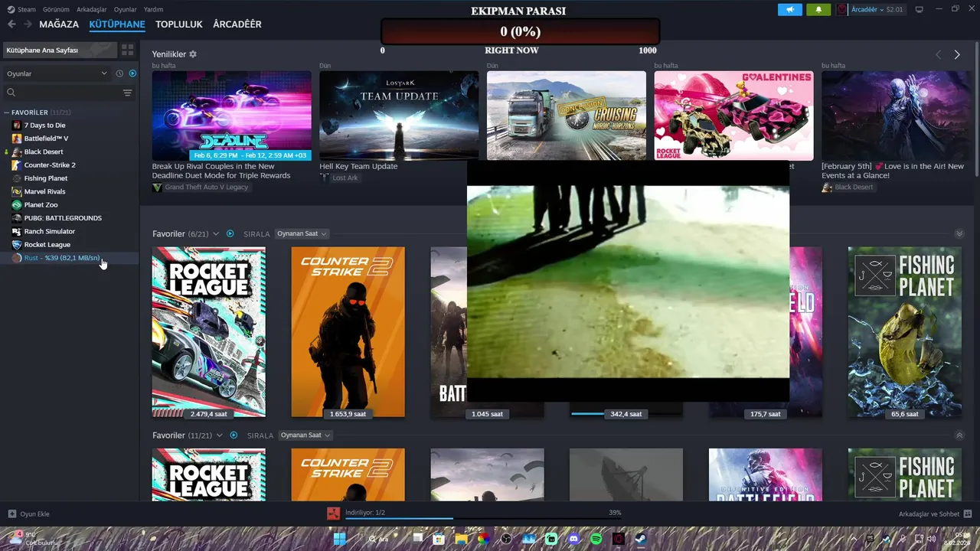This screenshot has height=551, width=980.
Task: Click the Rust download progress bar at bottom
Action: pos(483,519)
